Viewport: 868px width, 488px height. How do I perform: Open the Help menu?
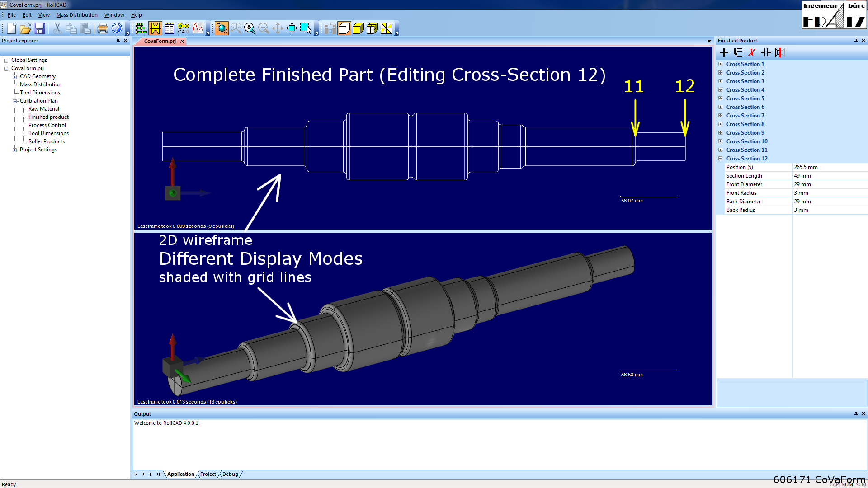137,15
